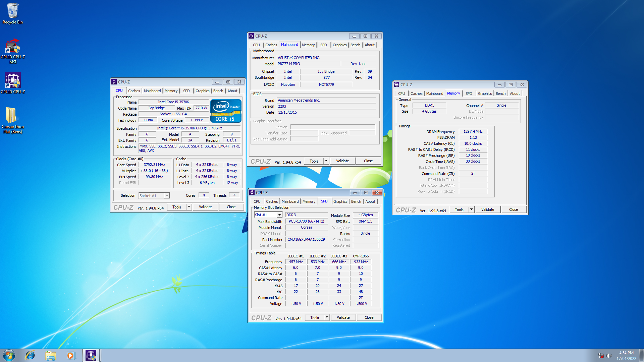Click the Intel Core i5 3570K name field
The height and width of the screenshot is (362, 644).
click(173, 102)
